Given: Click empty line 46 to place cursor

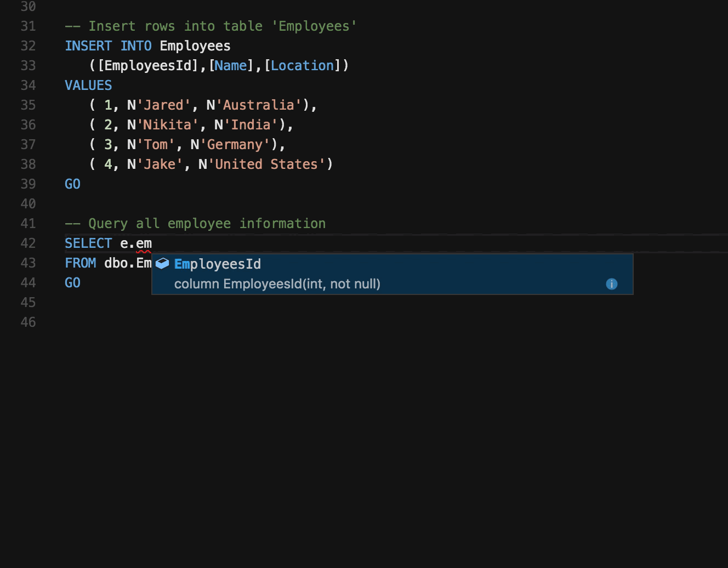Looking at the screenshot, I should 164,322.
